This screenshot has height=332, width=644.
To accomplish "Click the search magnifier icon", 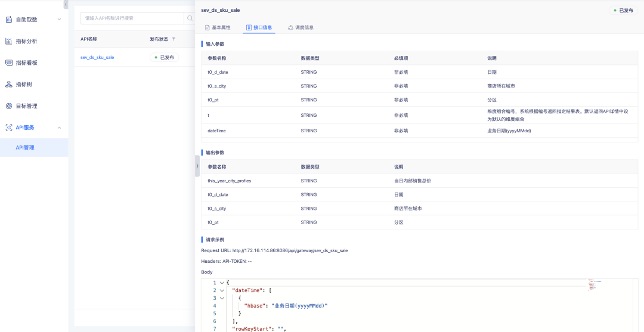I will tap(190, 18).
